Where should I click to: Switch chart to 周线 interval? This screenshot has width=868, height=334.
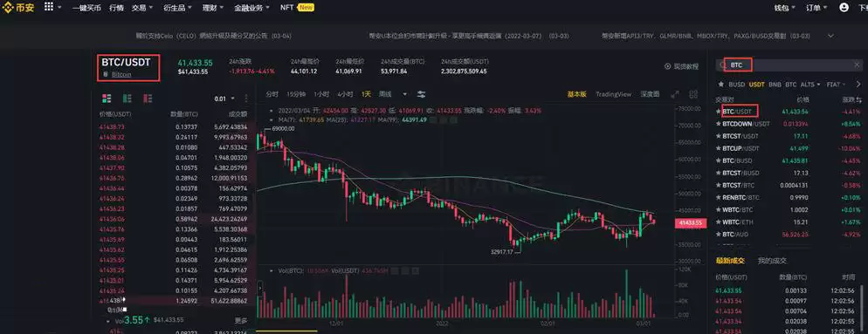tap(385, 94)
